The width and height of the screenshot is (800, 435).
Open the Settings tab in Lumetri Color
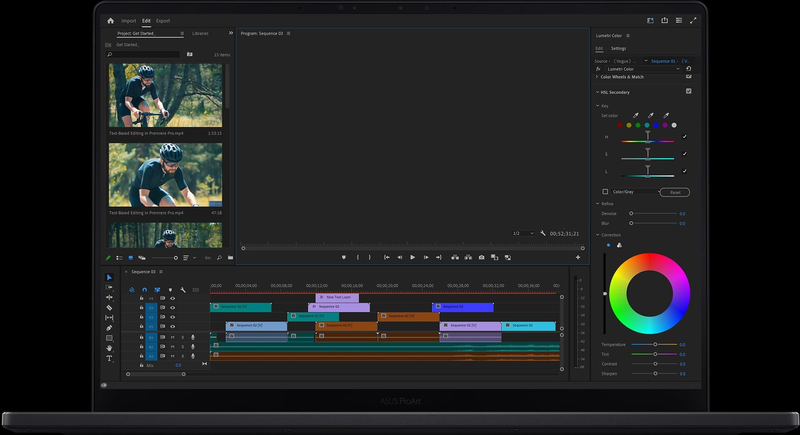619,48
